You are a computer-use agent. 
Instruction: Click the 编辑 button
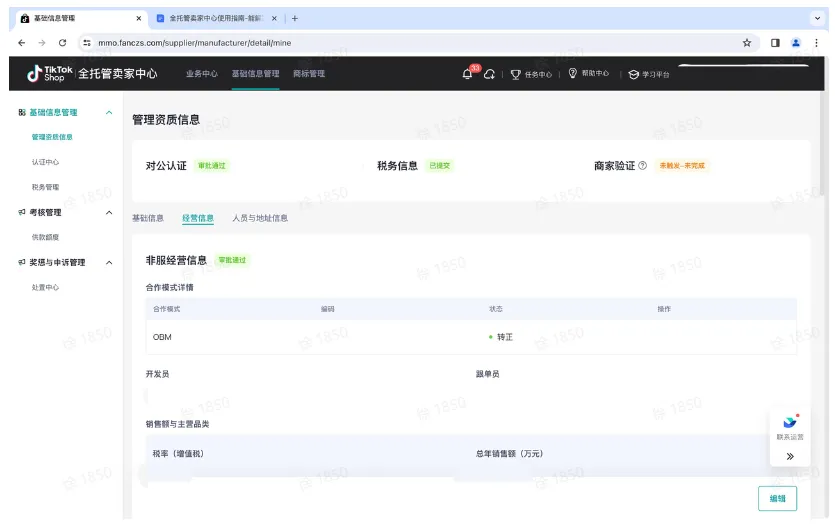777,499
